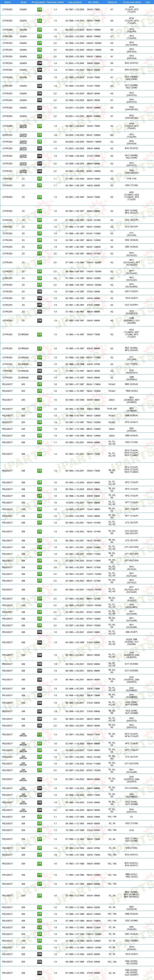Select the '1.3' engine capacity cell
This screenshot has height=980, width=154.
(x=55, y=831)
